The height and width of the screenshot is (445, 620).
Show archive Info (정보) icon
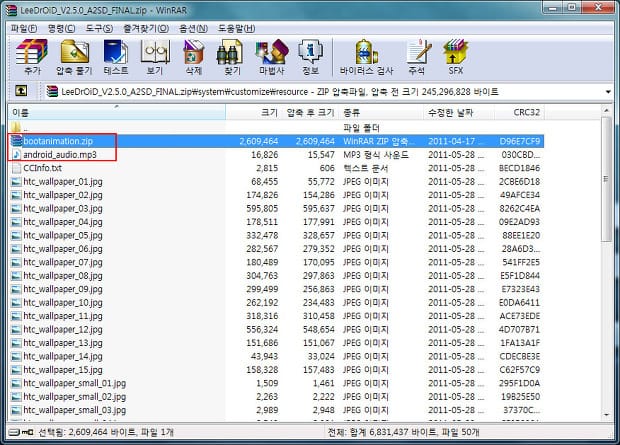(x=310, y=56)
